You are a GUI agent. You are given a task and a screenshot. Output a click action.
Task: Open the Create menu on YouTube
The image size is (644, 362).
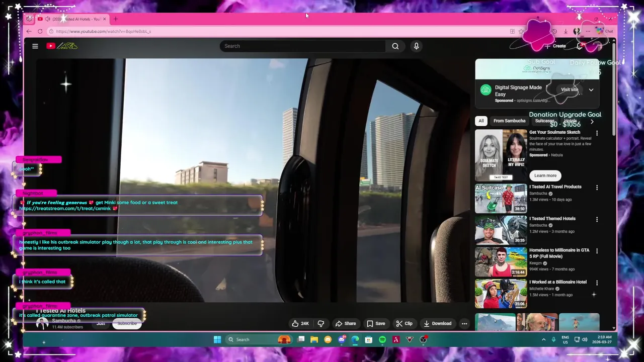pyautogui.click(x=555, y=46)
